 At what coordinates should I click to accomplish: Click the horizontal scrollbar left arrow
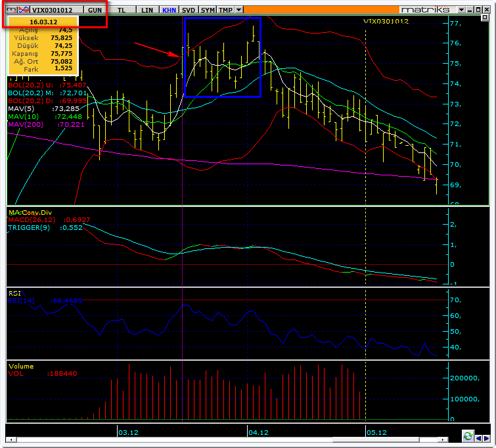[x=11, y=439]
